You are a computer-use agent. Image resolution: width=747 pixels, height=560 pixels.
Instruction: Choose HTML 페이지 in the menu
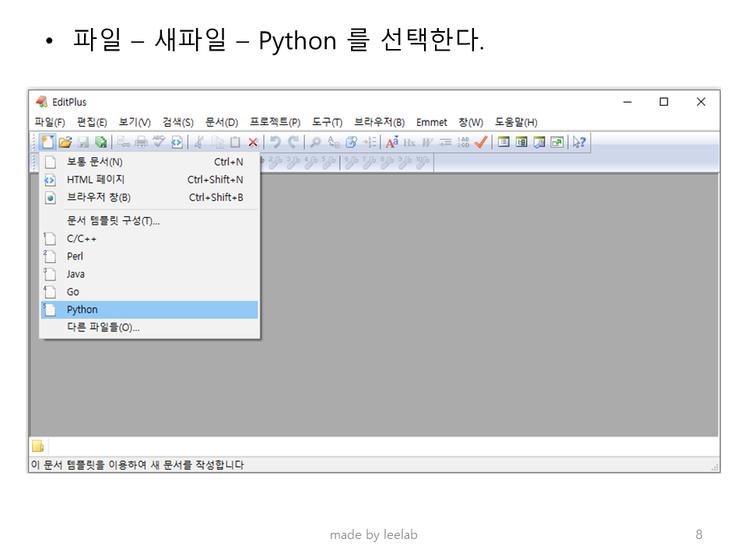tap(149, 180)
